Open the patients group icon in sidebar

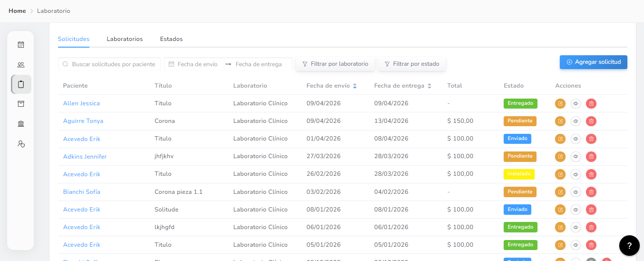(x=21, y=65)
